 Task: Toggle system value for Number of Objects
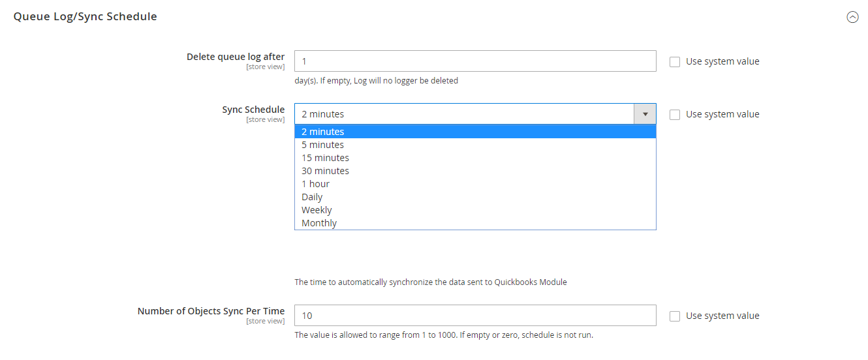[x=675, y=316]
